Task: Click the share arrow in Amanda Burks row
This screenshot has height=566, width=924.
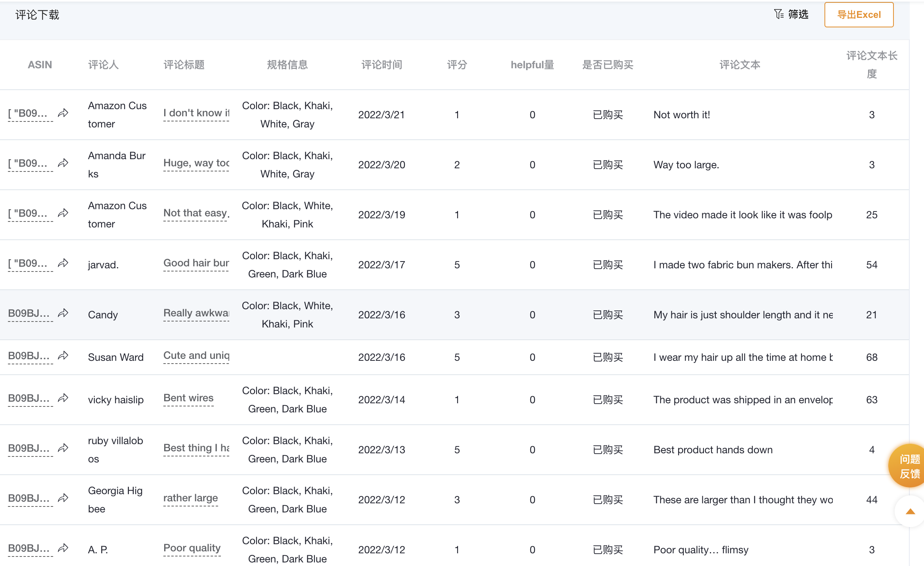Action: 63,164
